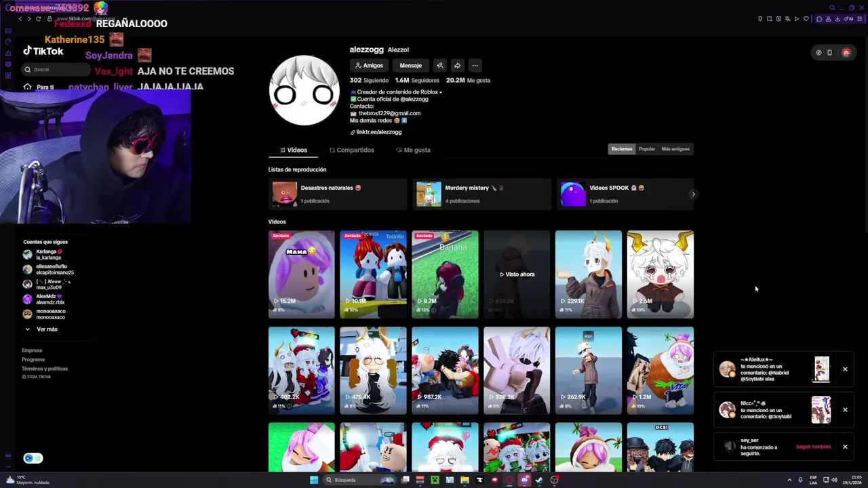Open the video with 987.2K views
This screenshot has width=868, height=488.
(445, 371)
